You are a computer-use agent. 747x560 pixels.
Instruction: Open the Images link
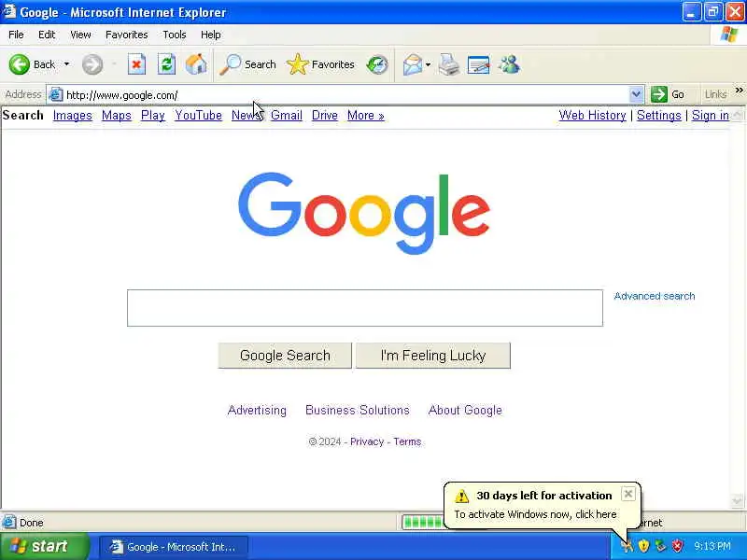[73, 115]
